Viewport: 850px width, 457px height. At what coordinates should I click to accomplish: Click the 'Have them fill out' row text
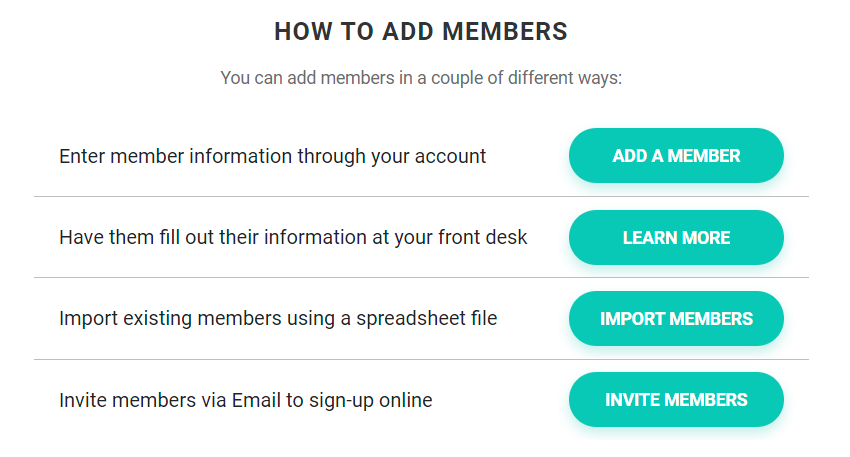coord(293,238)
